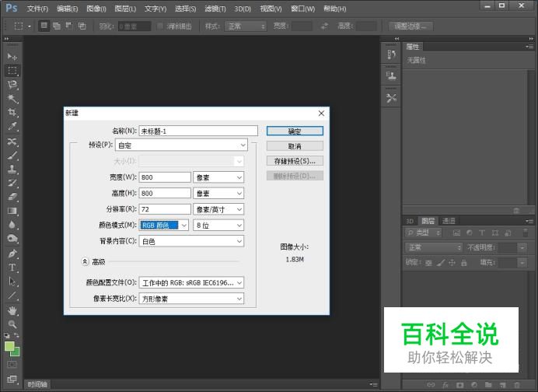Select the Rectangular Marquee tool
This screenshot has height=392, width=538.
pos(12,71)
